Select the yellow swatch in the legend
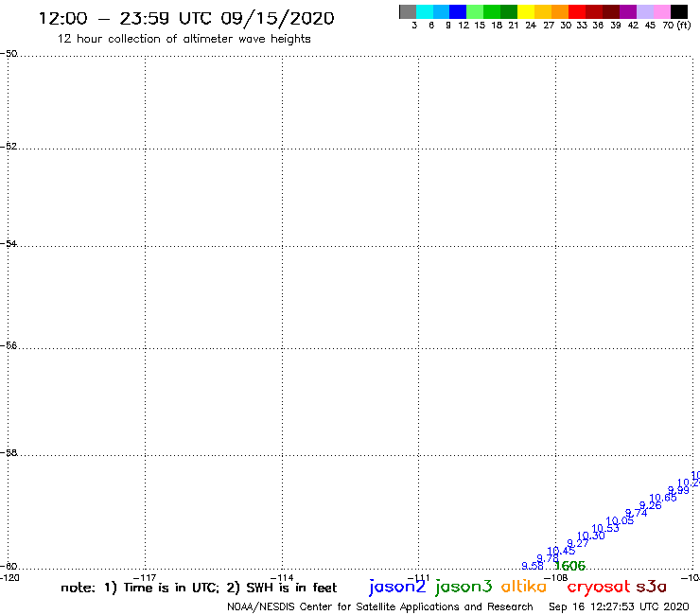The height and width of the screenshot is (615, 700). [526, 11]
